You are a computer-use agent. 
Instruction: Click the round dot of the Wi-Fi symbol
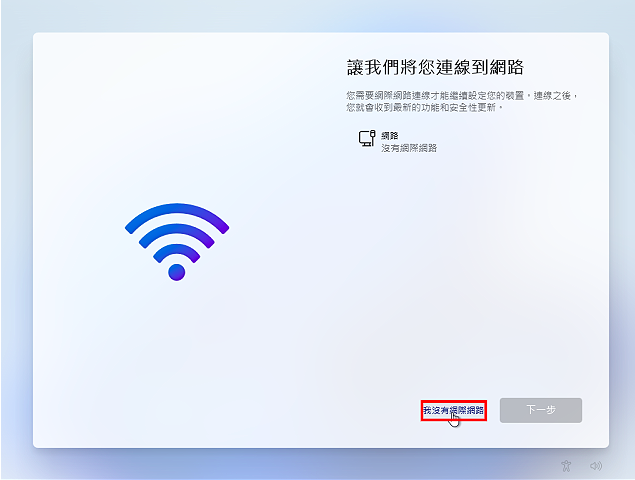pyautogui.click(x=177, y=272)
